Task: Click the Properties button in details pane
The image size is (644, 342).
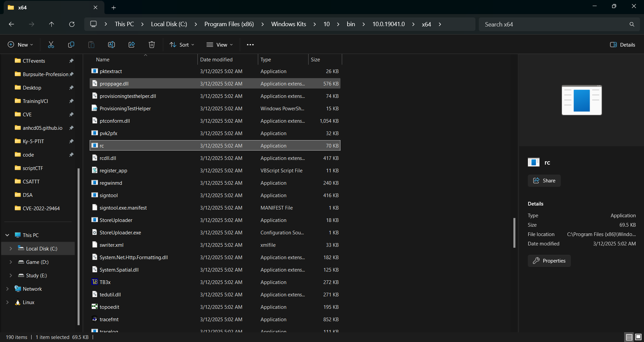Action: tap(549, 261)
